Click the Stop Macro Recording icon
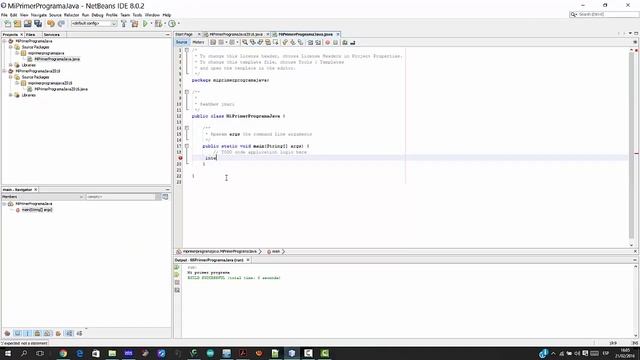Screen dimensions: 640x360 [336, 42]
